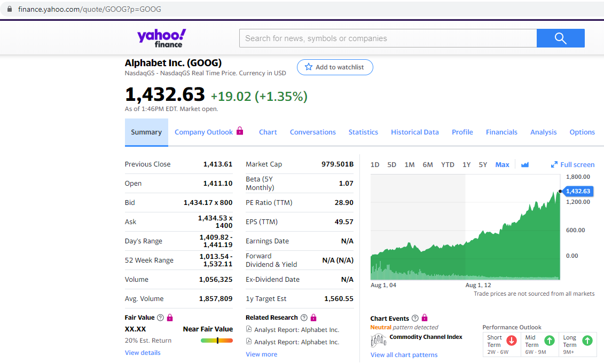Click the Short Term red down-arrow icon

click(x=511, y=341)
